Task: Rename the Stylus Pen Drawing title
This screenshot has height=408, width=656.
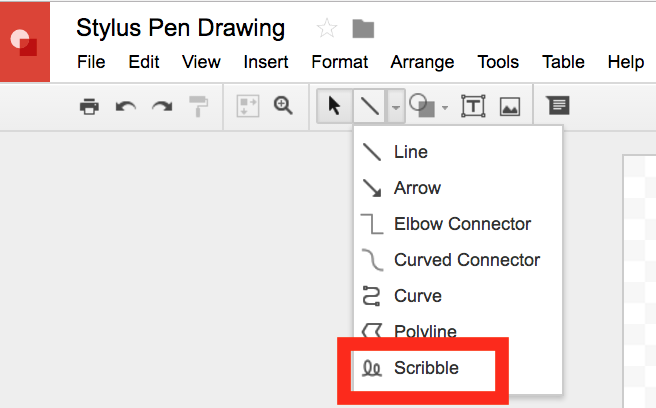Action: click(x=181, y=28)
